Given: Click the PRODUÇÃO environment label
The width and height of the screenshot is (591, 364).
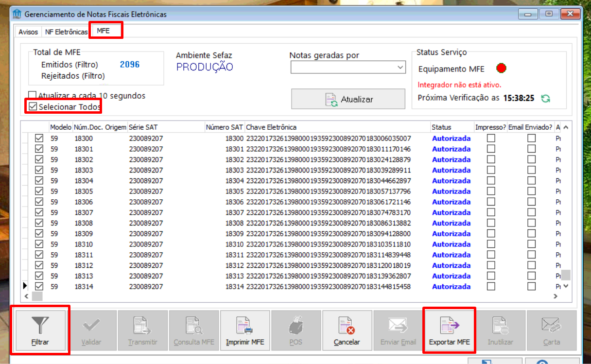Looking at the screenshot, I should tap(205, 68).
